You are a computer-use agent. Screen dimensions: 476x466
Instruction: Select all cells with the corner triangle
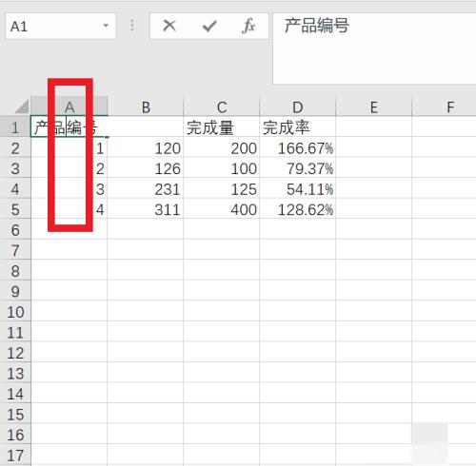click(x=22, y=107)
